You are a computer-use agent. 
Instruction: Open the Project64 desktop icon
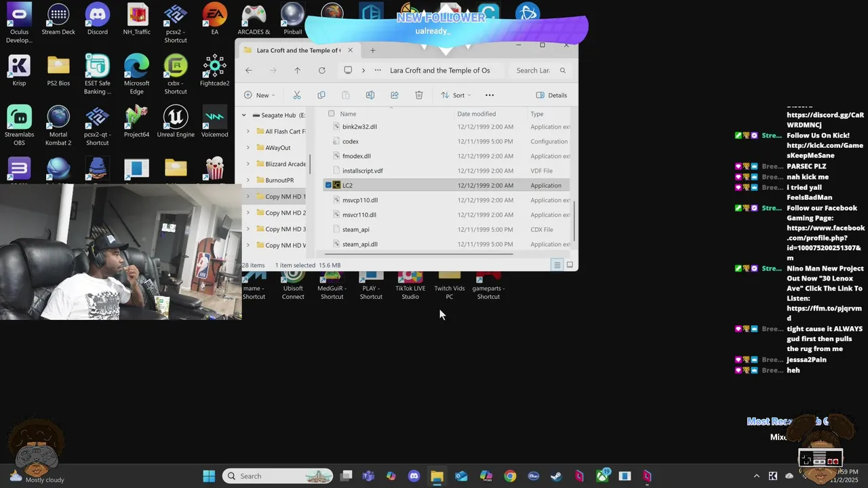click(x=136, y=122)
